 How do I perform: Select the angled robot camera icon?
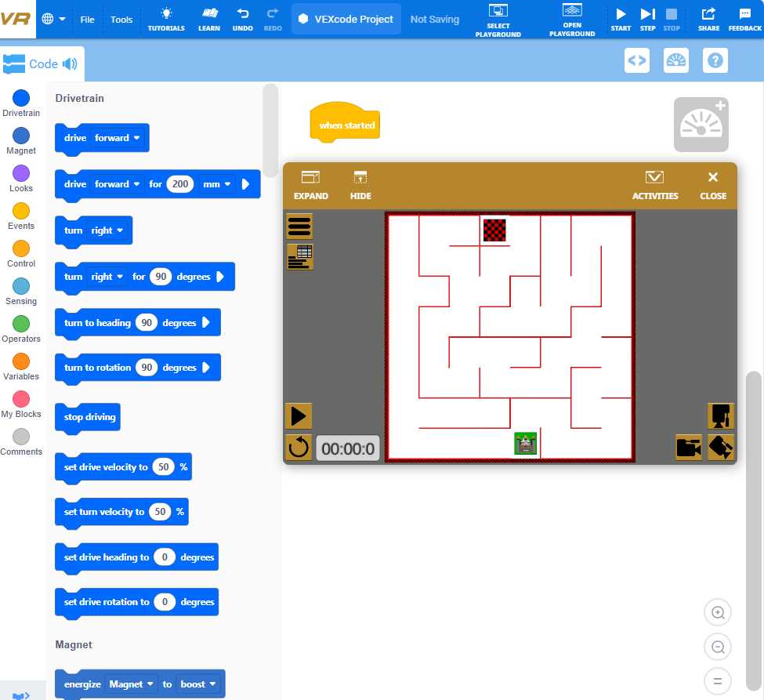point(721,447)
